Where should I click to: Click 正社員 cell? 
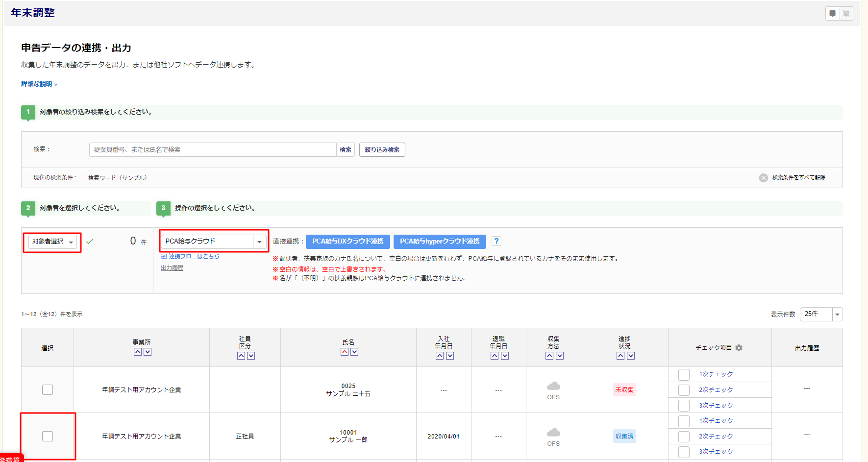pos(245,437)
